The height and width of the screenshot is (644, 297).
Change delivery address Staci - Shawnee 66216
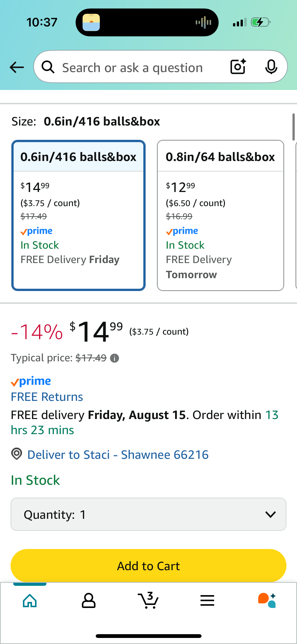coord(118,455)
